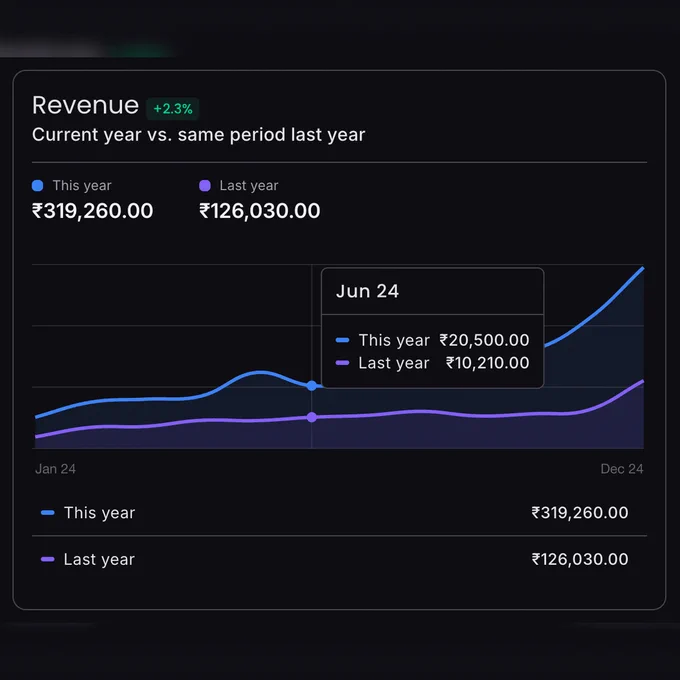Click blue dash in tooltip This year

pyautogui.click(x=343, y=340)
